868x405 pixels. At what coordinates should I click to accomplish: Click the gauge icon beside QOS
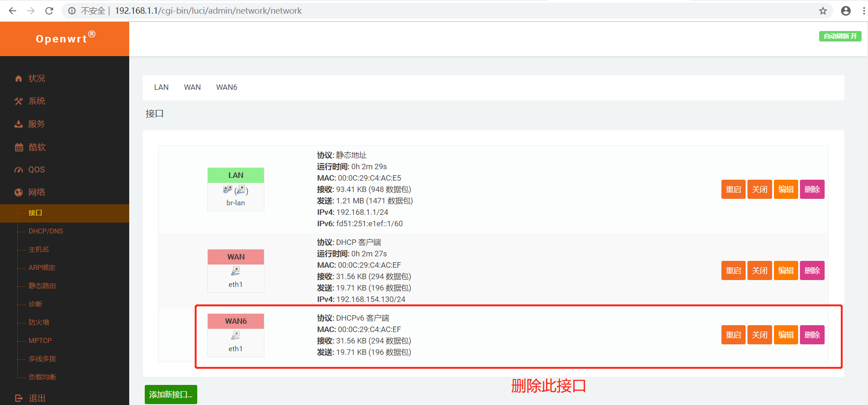tap(18, 170)
